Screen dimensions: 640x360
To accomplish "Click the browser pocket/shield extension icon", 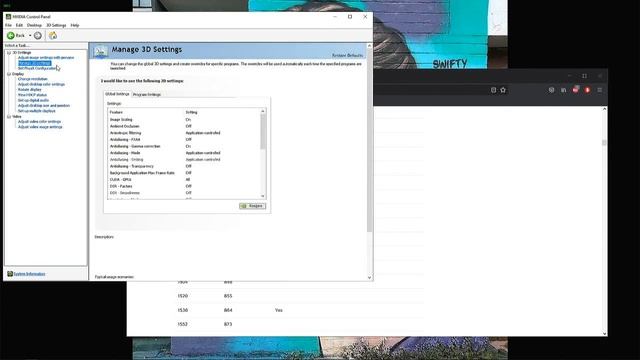I will [x=551, y=90].
